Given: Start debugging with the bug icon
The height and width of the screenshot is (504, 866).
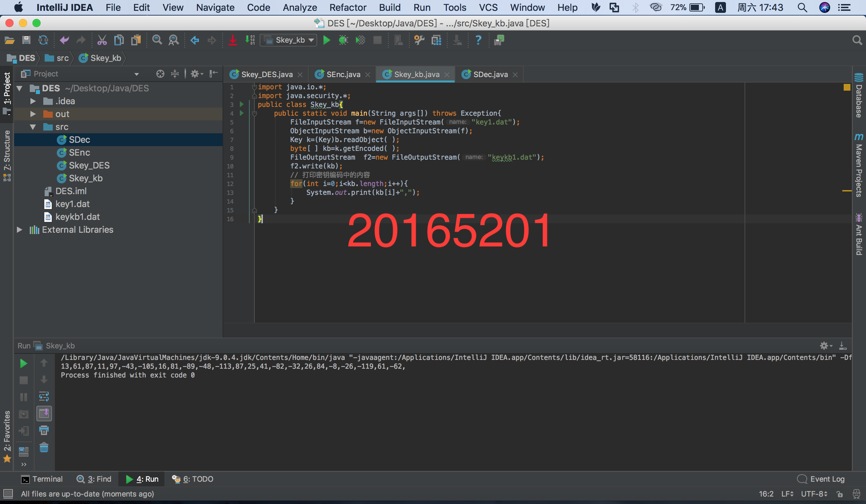Looking at the screenshot, I should [x=343, y=40].
